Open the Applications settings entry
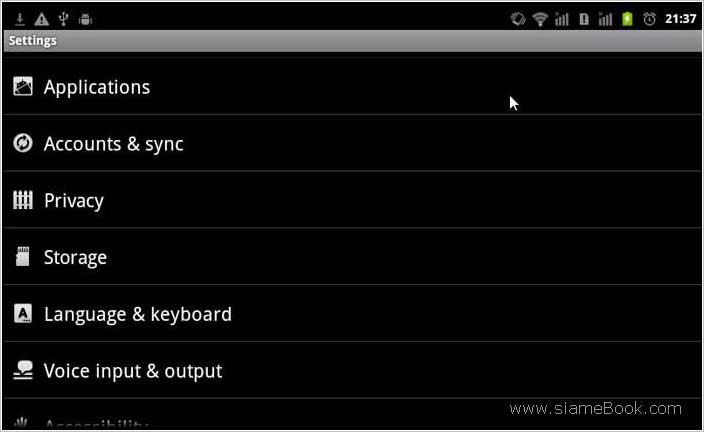The height and width of the screenshot is (432, 704). tap(352, 86)
